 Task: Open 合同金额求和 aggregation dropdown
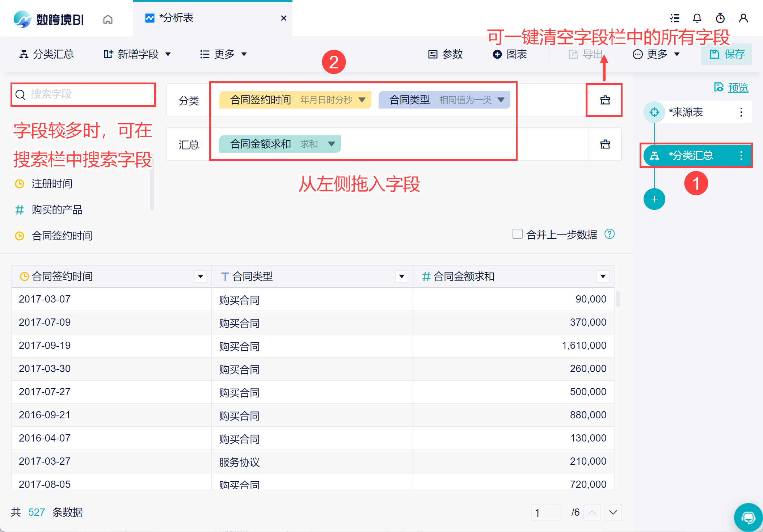[x=331, y=144]
